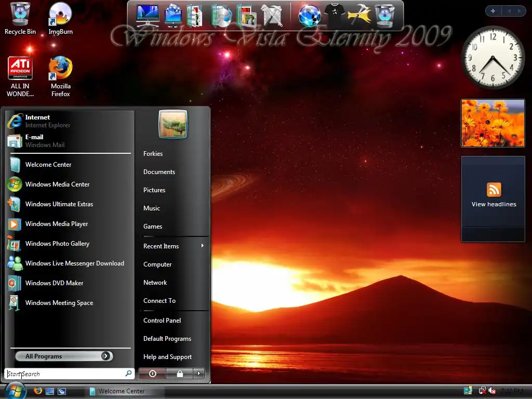
Task: Click the sidebar next gadgets arrow
Action: pyautogui.click(x=519, y=11)
